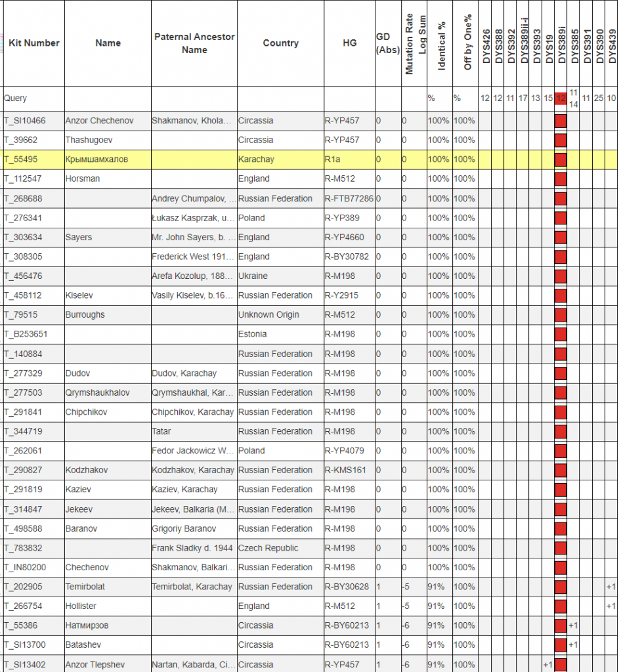The height and width of the screenshot is (672, 619).
Task: Select the HG column header
Action: (349, 43)
